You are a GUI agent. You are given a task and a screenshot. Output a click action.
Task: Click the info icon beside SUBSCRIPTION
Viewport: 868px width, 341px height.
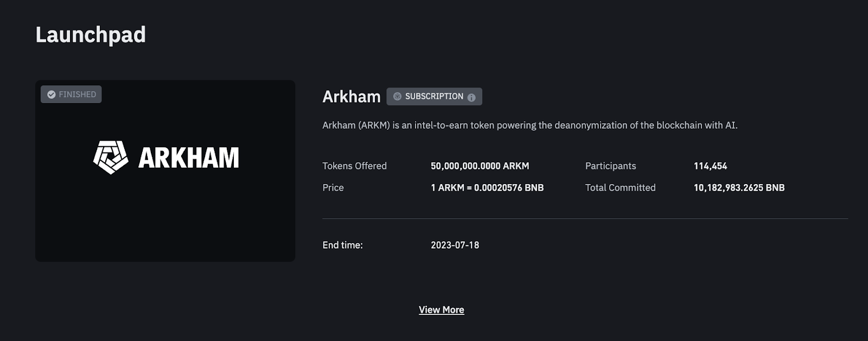pos(471,97)
